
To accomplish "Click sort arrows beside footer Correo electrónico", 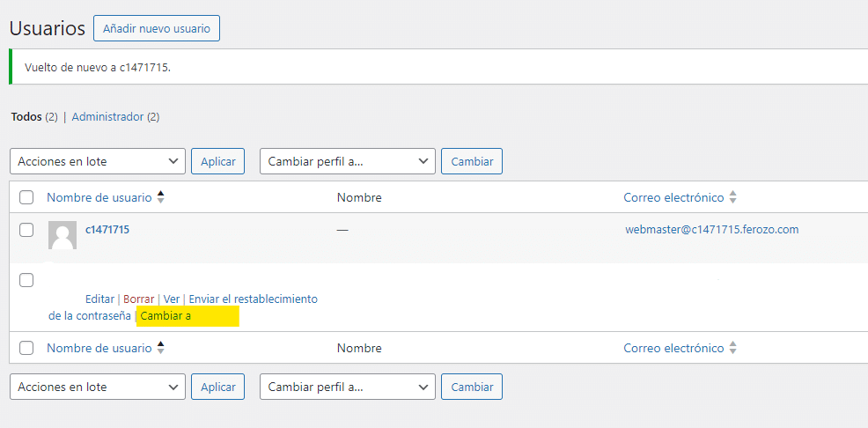I will click(732, 348).
